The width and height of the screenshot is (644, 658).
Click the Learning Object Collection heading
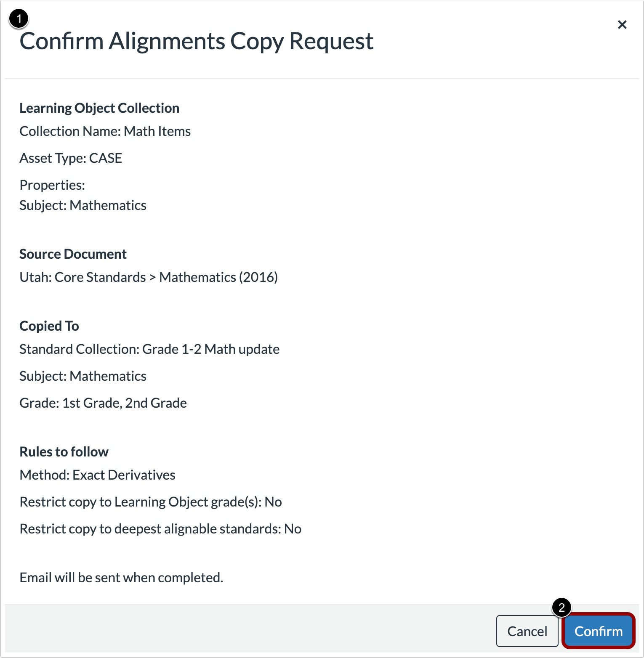click(x=99, y=108)
